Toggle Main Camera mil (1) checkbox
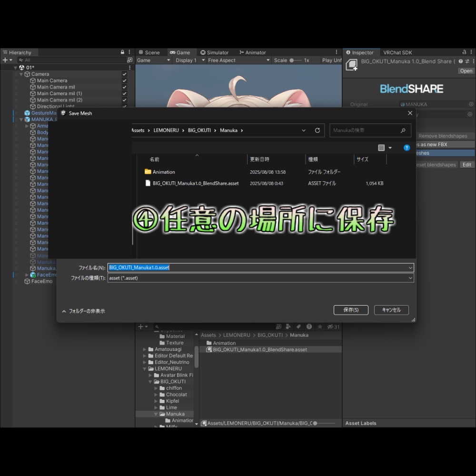The height and width of the screenshot is (476, 476). [124, 93]
